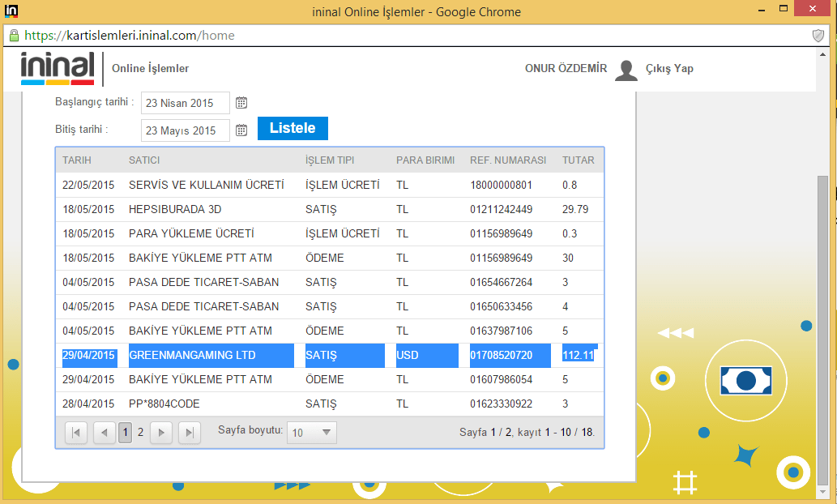Click the user profile avatar icon
Viewport: 837px width, 504px height.
coord(626,70)
